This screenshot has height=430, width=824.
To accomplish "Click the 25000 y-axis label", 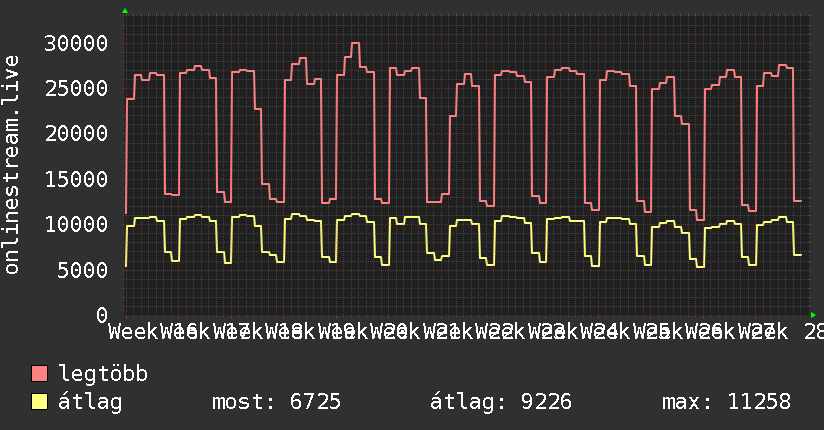I will [76, 89].
